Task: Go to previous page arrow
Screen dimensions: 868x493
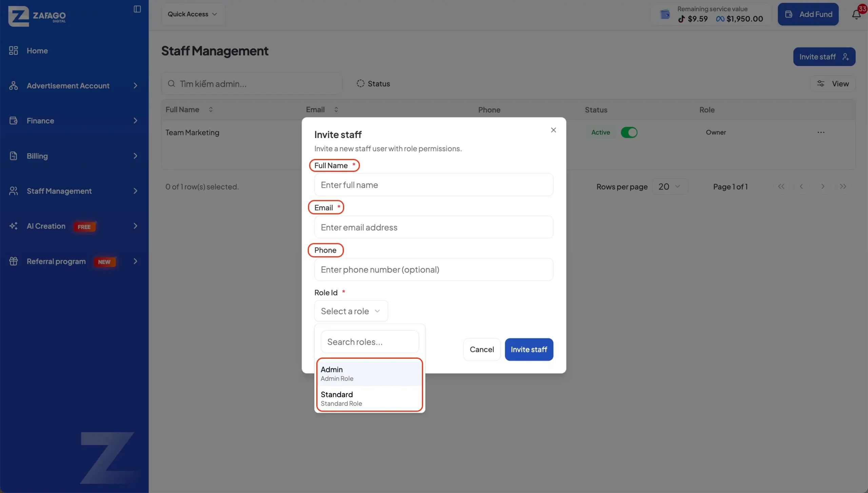Action: coord(802,186)
